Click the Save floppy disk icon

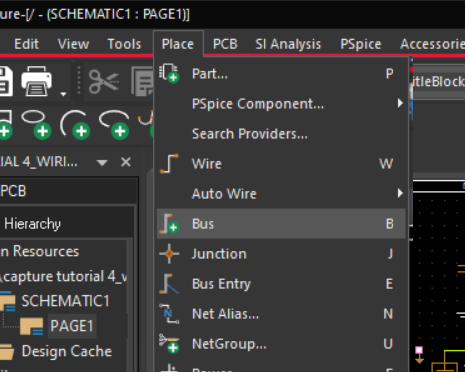(5, 81)
